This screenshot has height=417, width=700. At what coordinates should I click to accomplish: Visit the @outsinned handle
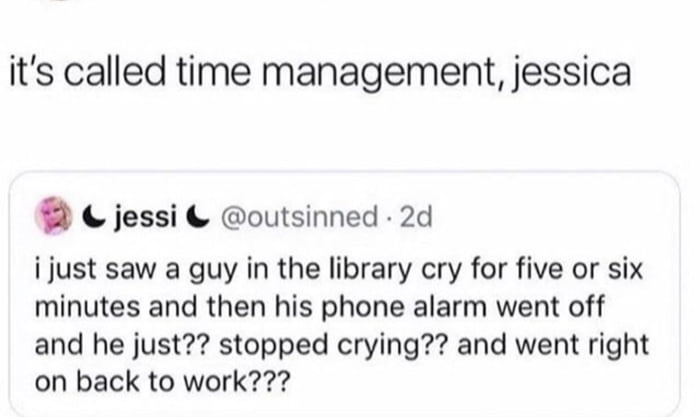click(x=299, y=216)
